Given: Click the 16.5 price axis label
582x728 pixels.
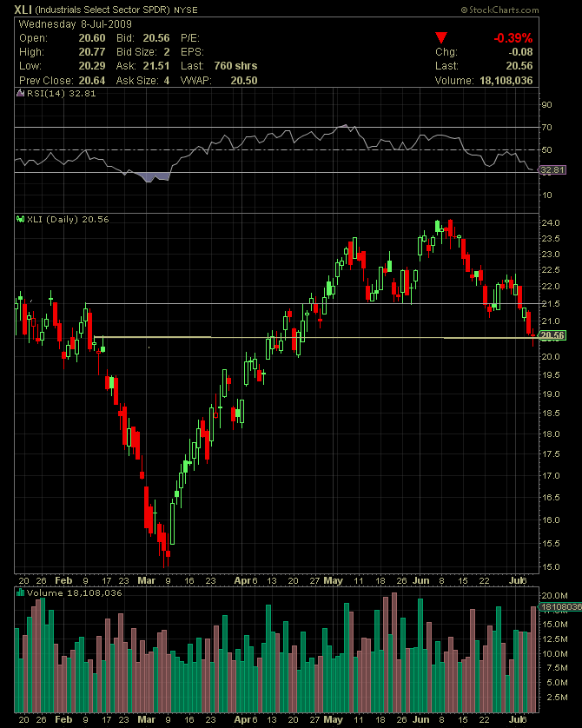Looking at the screenshot, I should (x=551, y=497).
